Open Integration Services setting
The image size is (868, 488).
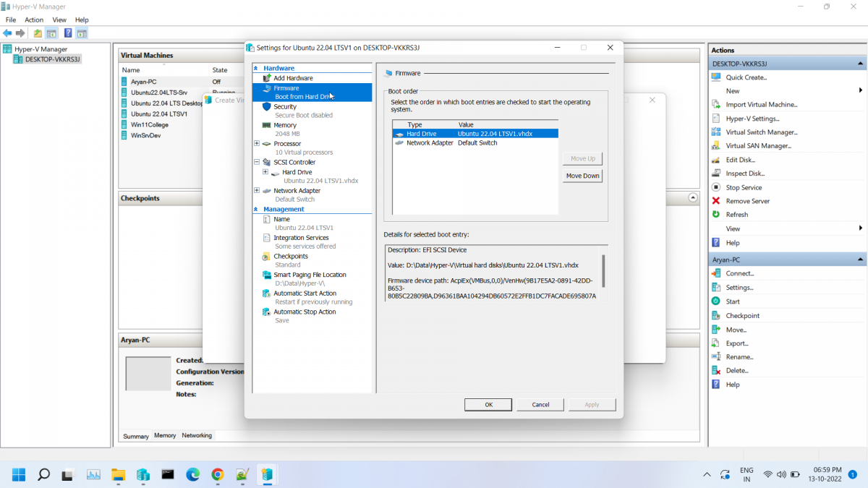pos(301,238)
